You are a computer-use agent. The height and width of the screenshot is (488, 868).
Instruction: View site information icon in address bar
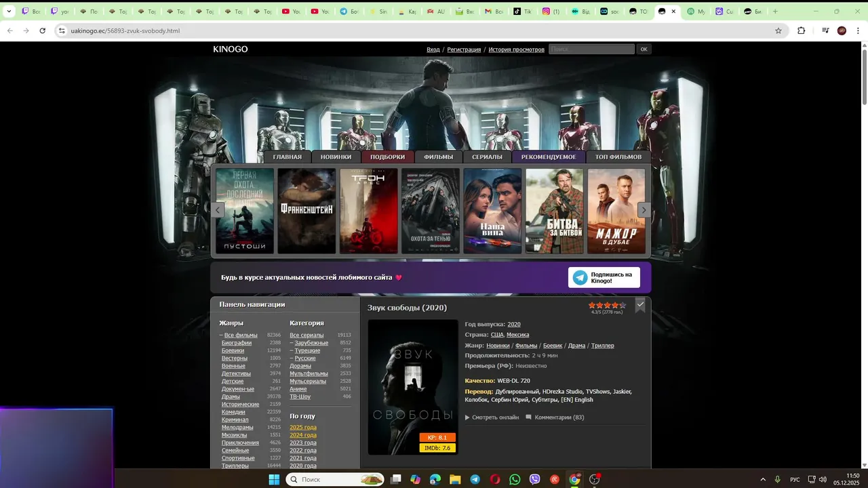[x=62, y=30]
